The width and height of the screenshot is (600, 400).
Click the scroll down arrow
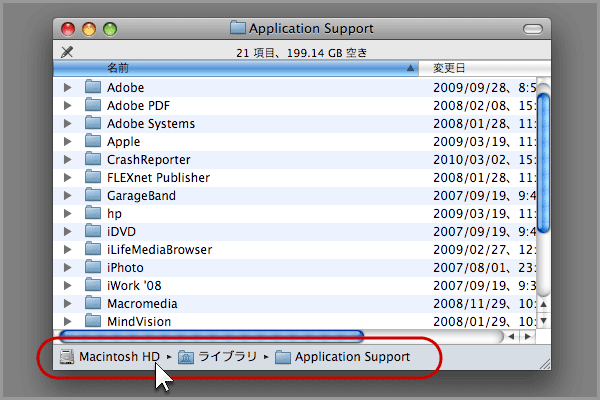(x=543, y=320)
